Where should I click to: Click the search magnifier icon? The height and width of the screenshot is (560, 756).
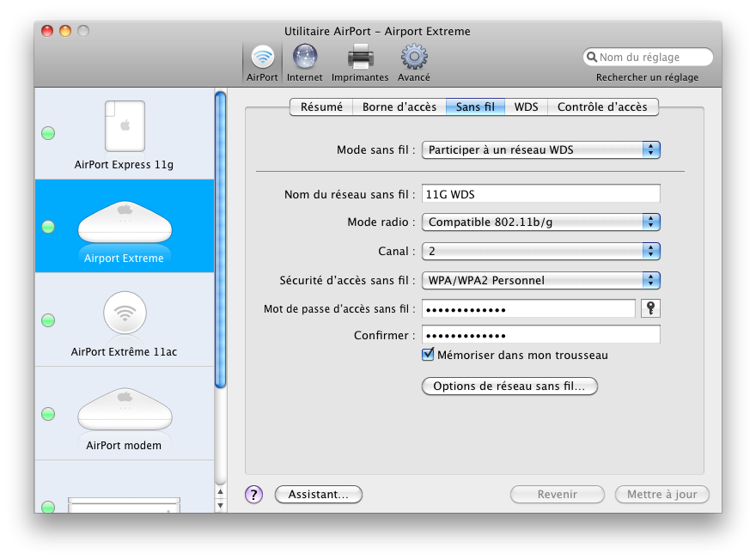(x=592, y=57)
